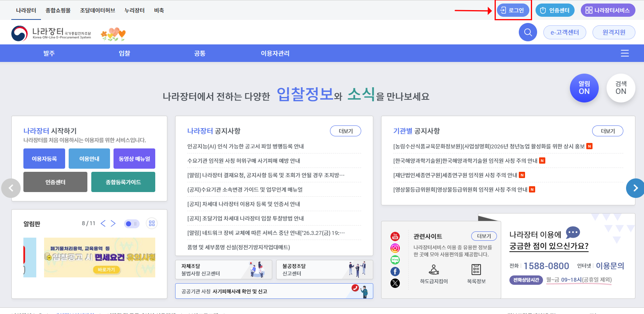Open the hamburger menu icon

tap(625, 53)
